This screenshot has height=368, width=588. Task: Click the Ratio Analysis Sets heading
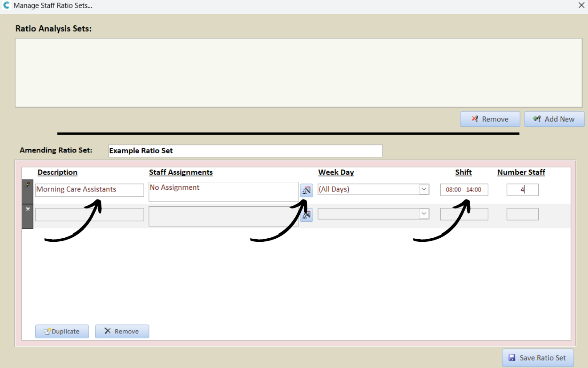pyautogui.click(x=53, y=29)
